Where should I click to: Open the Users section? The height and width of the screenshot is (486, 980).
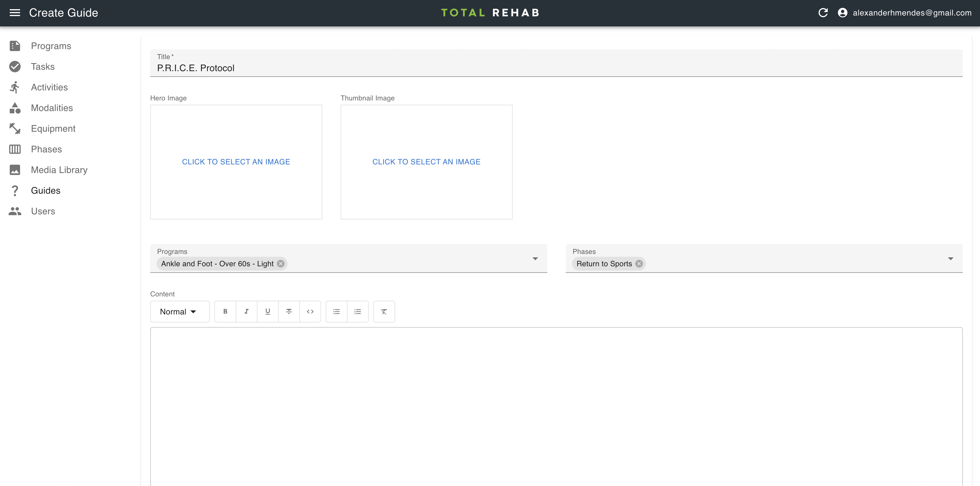[43, 211]
